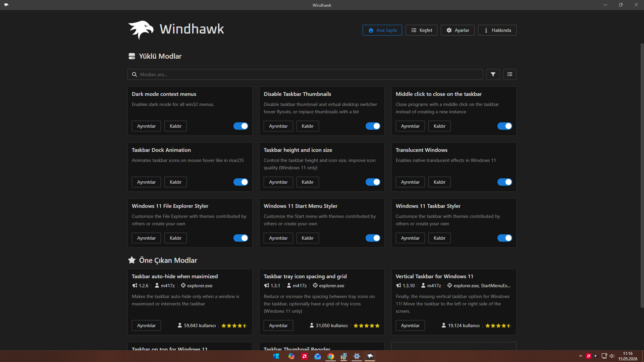Screen dimensions: 644x362
Task: Click target process icon in tray icon spacing card
Action: (315, 286)
